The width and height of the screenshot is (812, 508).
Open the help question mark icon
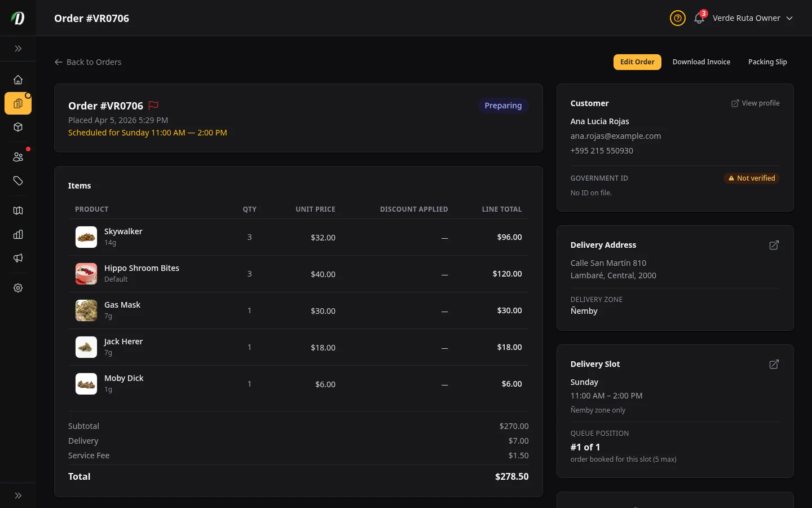point(677,18)
